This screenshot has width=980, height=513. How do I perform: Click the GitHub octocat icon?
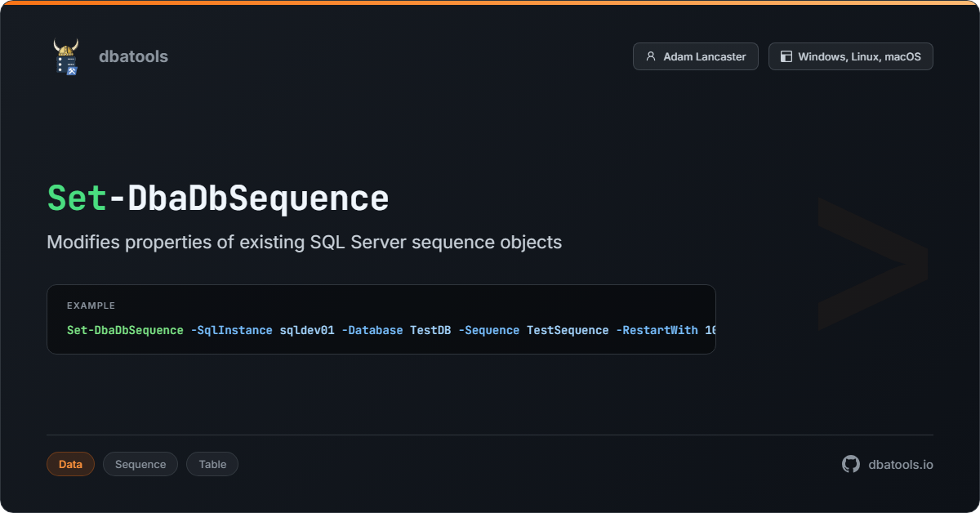(851, 464)
